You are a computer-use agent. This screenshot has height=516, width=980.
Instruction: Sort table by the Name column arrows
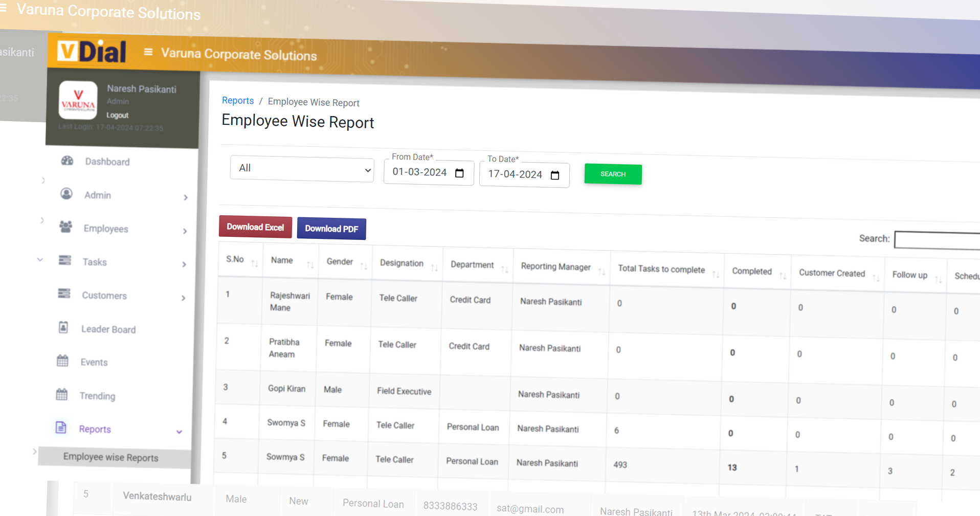pos(310,264)
